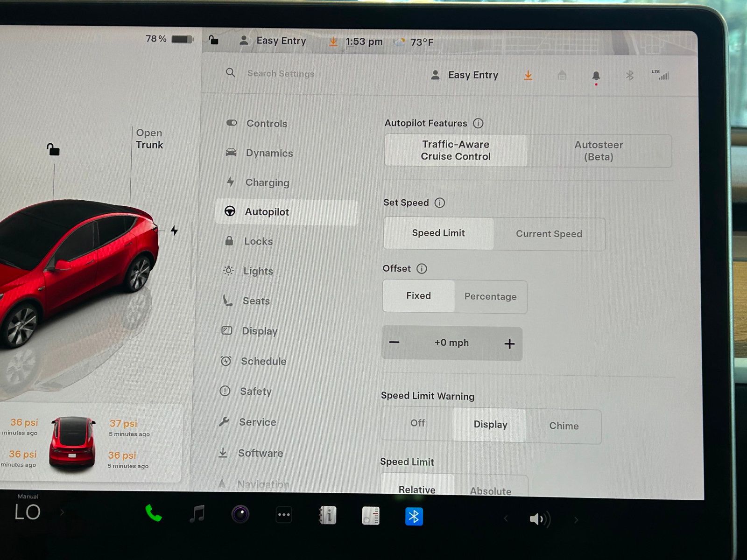This screenshot has height=560, width=747.
Task: Go to the Software settings menu
Action: point(260,453)
